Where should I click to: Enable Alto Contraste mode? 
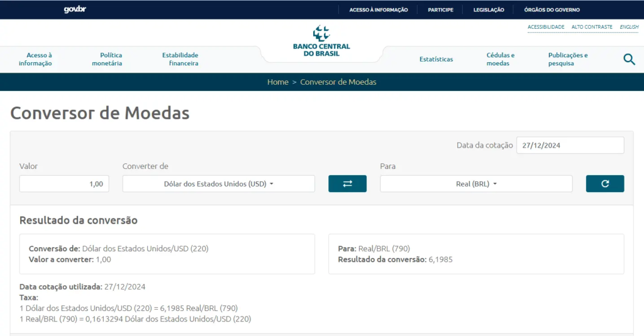(592, 27)
